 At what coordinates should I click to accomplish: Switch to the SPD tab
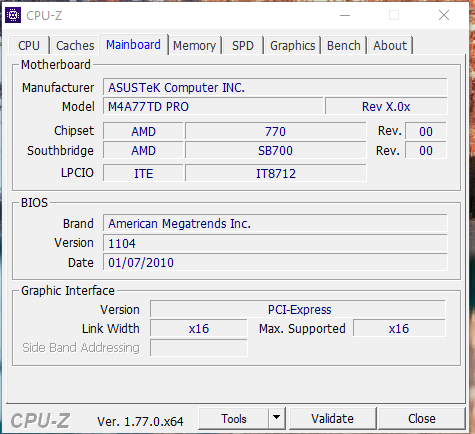coord(243,45)
